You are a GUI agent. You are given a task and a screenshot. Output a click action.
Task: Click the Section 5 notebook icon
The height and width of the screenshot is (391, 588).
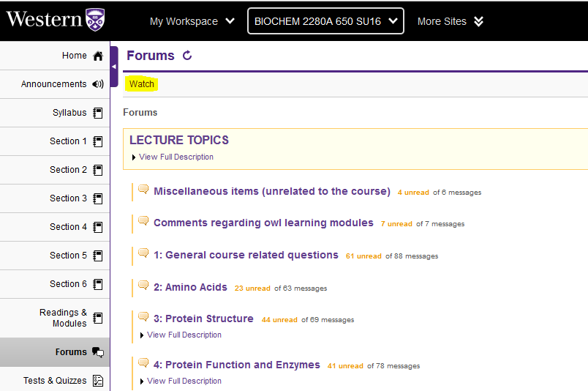click(x=98, y=256)
